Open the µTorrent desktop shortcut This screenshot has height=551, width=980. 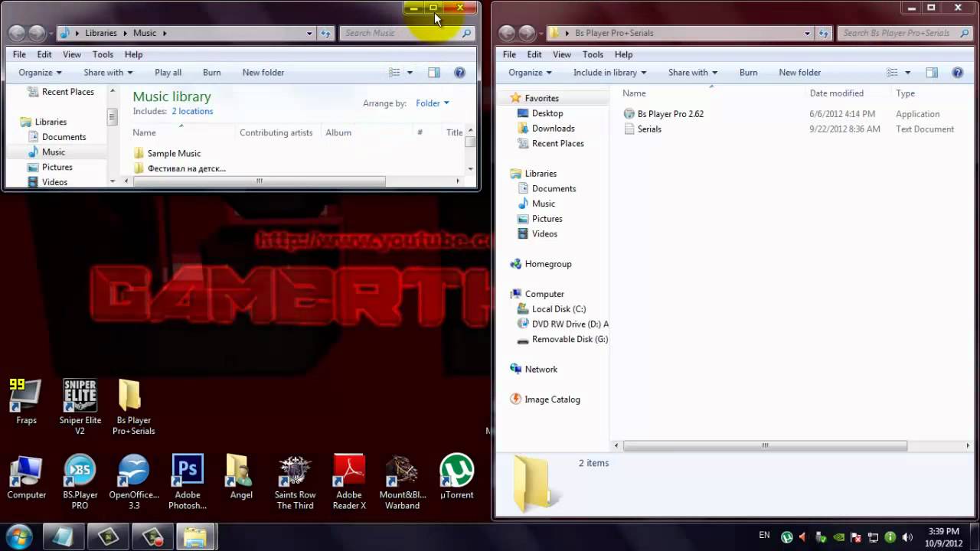pos(456,478)
